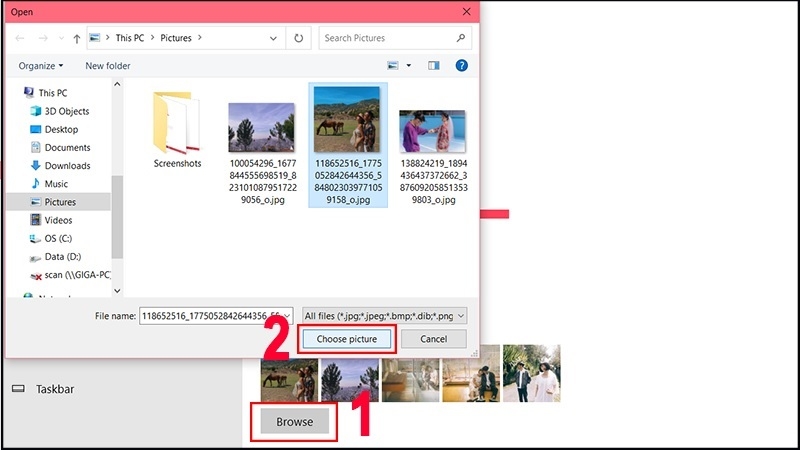Click the New folder button
Viewport: 800px width, 450px height.
click(x=108, y=65)
